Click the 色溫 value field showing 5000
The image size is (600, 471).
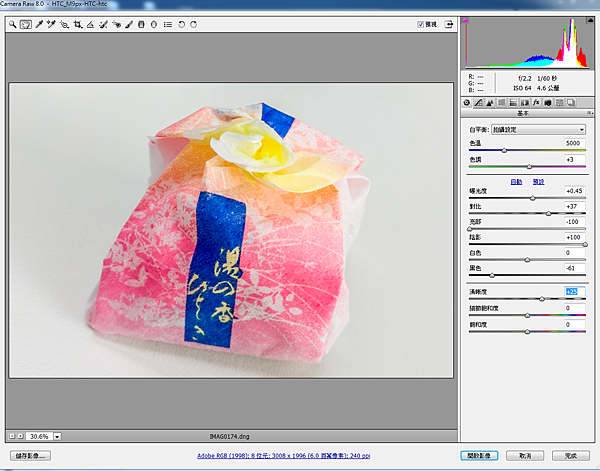(575, 143)
